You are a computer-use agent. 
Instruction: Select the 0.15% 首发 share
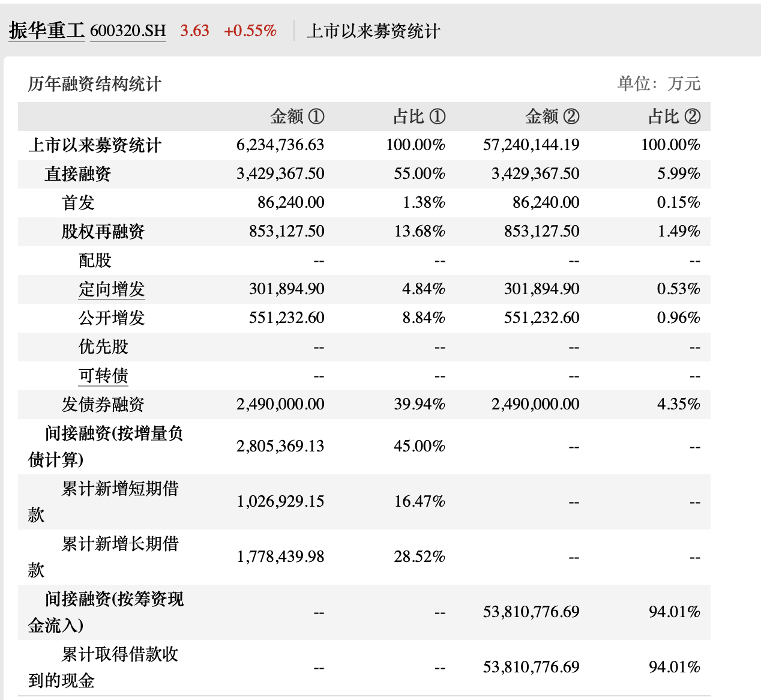679,202
